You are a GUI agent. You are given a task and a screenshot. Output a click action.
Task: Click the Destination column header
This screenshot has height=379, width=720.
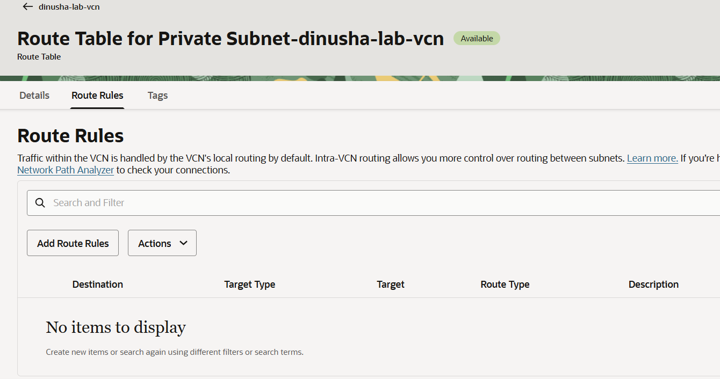coord(97,284)
